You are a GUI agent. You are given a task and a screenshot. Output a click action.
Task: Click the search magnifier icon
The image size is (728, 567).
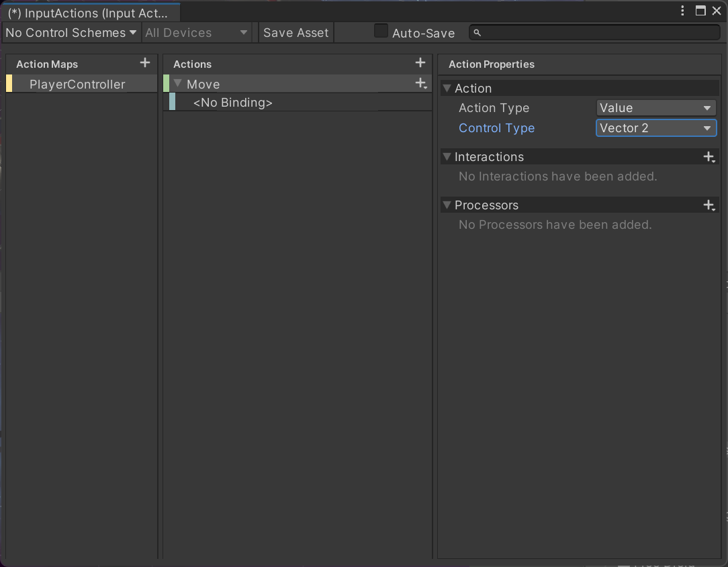(477, 33)
